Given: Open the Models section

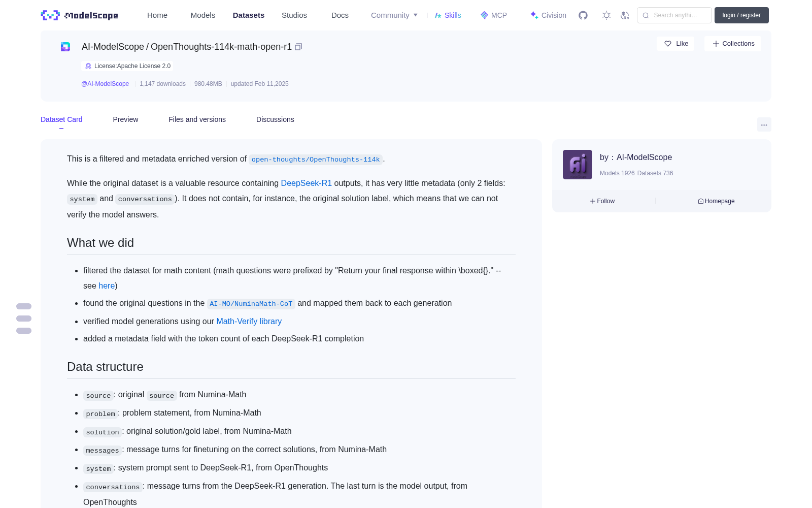Looking at the screenshot, I should pyautogui.click(x=203, y=15).
